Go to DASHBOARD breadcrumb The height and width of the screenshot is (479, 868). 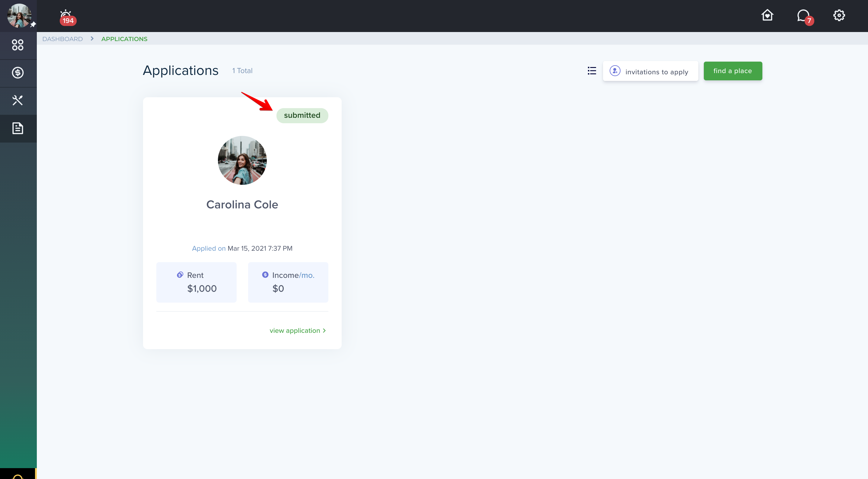click(62, 39)
